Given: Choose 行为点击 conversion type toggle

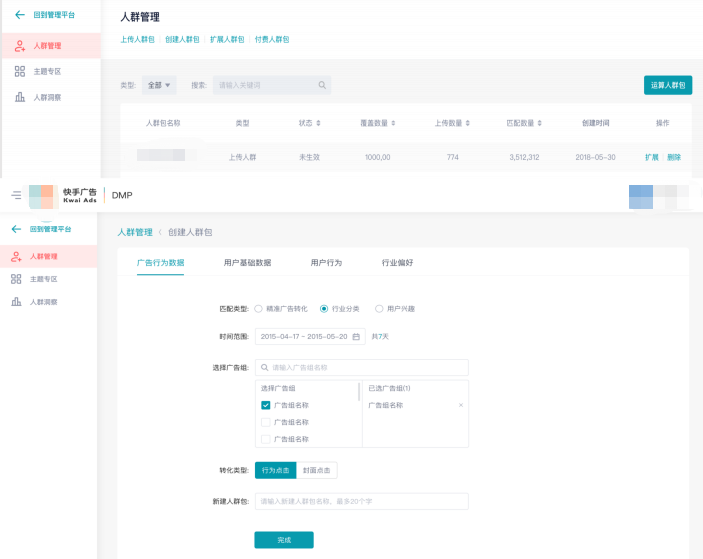Looking at the screenshot, I should (275, 470).
